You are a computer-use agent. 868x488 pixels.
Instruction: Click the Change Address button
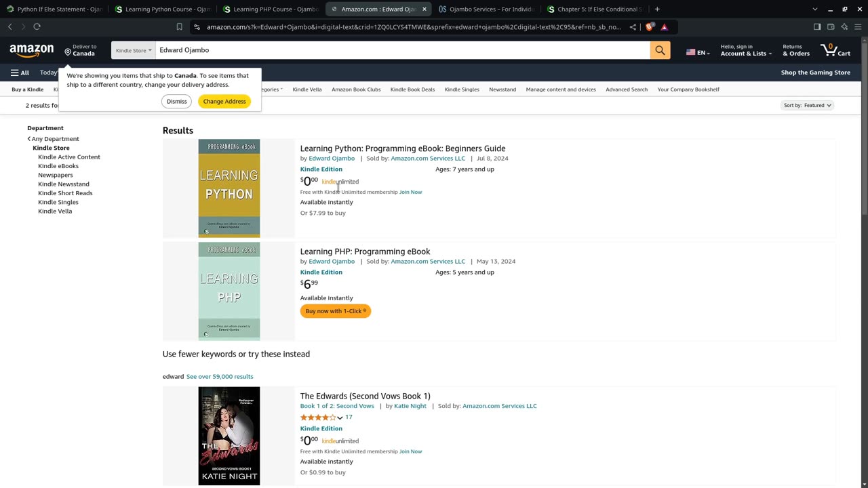click(224, 101)
